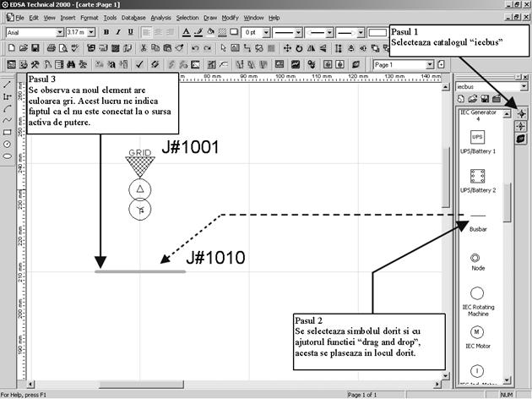
Task: Click the Undo arrow icon
Action: pos(196,48)
